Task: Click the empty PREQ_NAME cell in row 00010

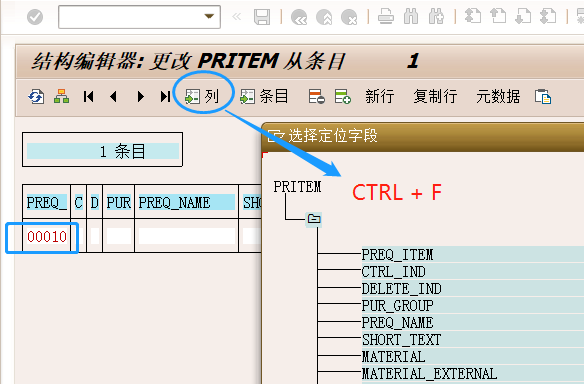Action: click(187, 236)
